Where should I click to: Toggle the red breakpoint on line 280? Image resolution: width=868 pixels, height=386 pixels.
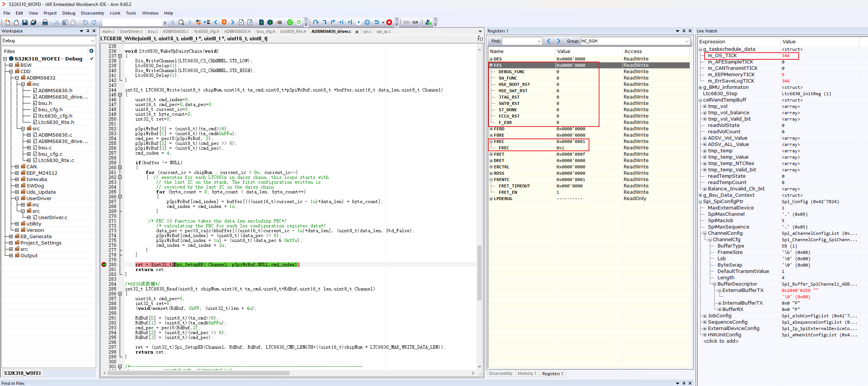pyautogui.click(x=104, y=265)
